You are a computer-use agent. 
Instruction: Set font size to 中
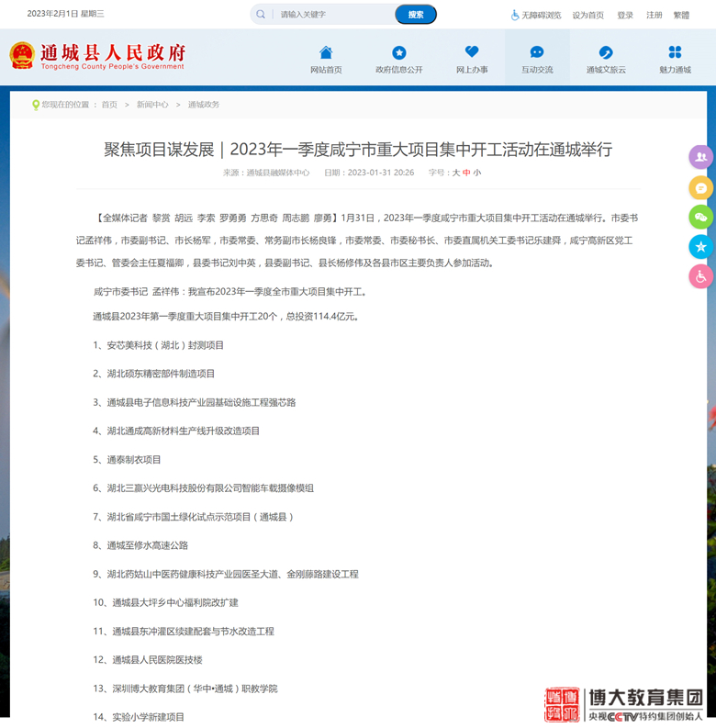[466, 173]
